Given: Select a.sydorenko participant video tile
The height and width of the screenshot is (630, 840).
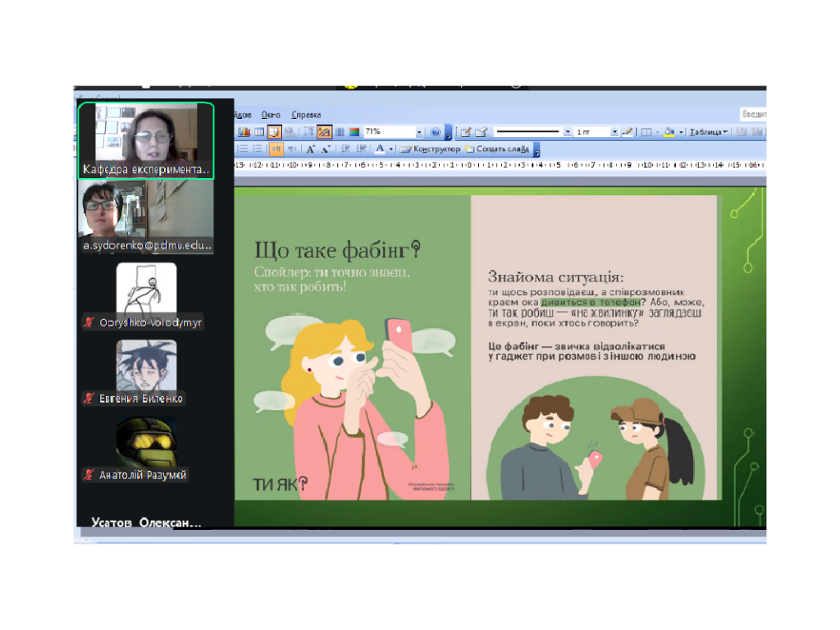Looking at the screenshot, I should [x=146, y=216].
